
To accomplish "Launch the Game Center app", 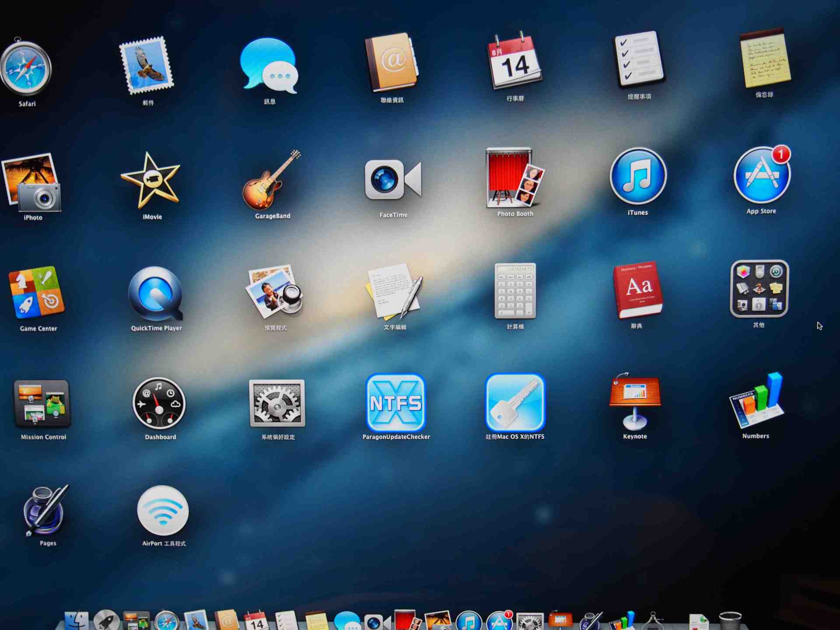I will (x=37, y=292).
